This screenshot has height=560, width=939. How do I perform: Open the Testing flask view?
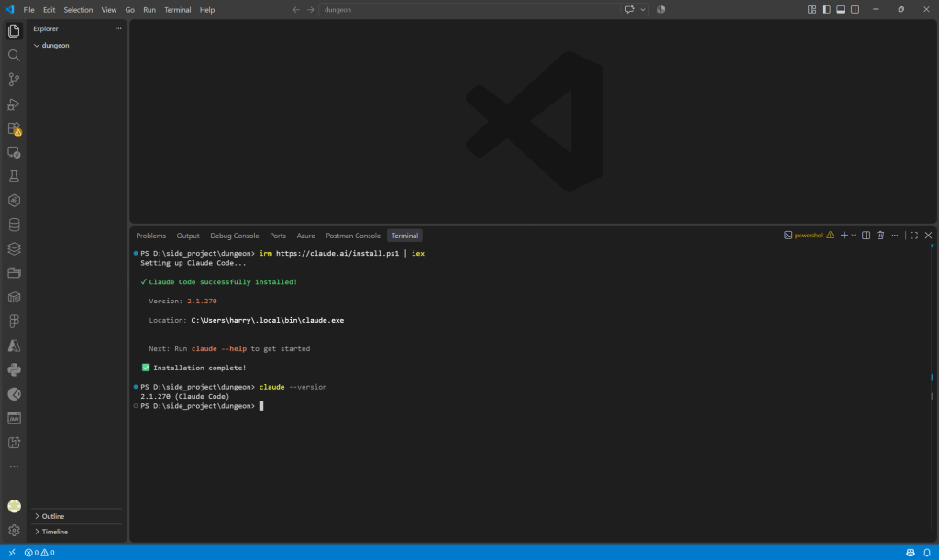[14, 177]
